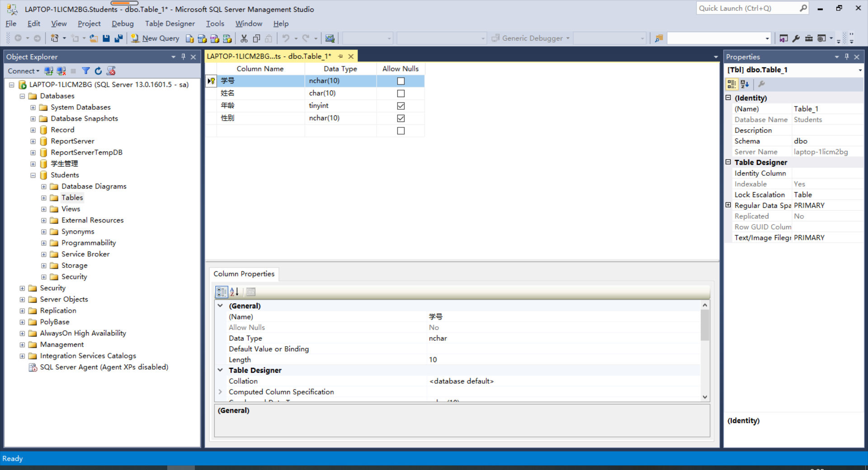Click the New Project toolbar icon
868x470 pixels.
point(54,38)
